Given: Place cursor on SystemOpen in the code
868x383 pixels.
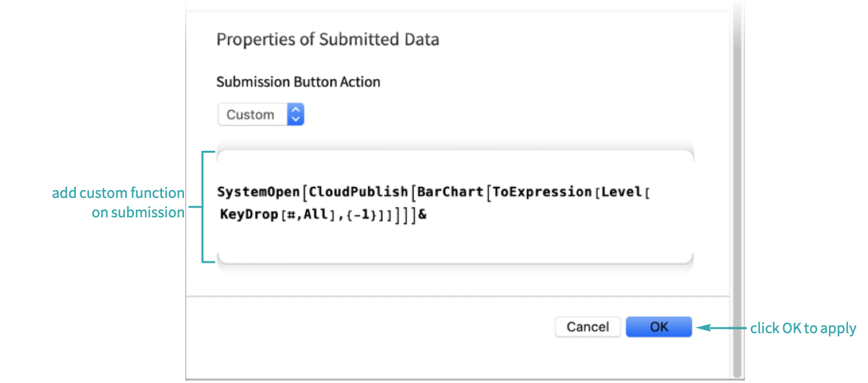Looking at the screenshot, I should point(259,192).
